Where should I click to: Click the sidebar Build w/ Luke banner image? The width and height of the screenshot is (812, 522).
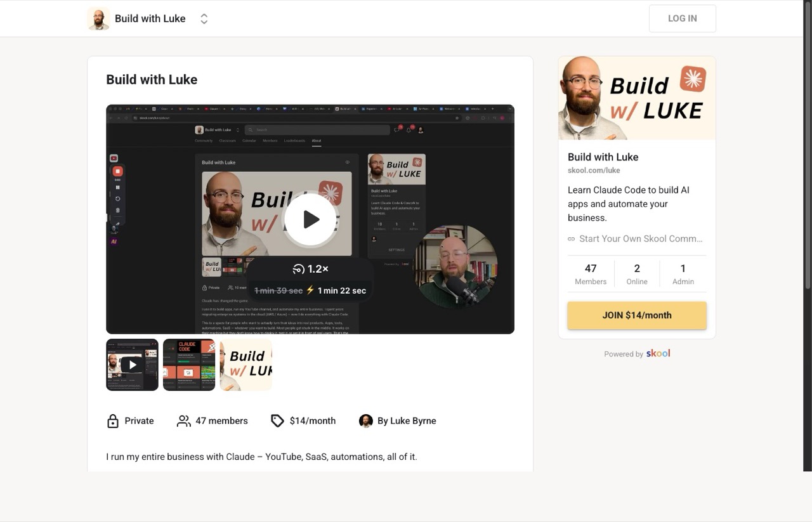(x=637, y=98)
